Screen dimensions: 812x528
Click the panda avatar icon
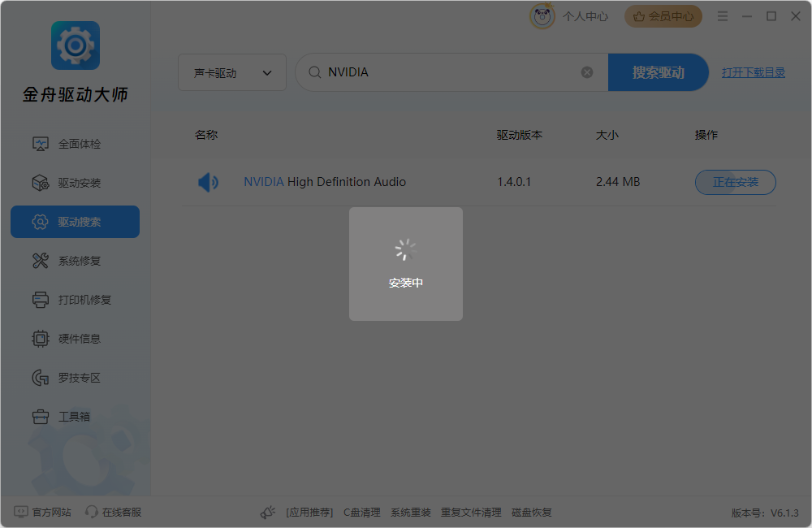542,16
